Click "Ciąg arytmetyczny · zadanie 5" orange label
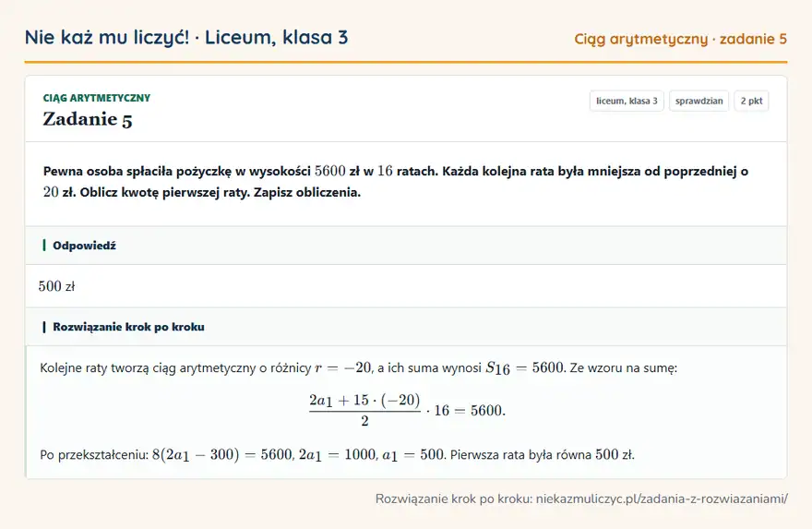The image size is (812, 529). point(680,39)
